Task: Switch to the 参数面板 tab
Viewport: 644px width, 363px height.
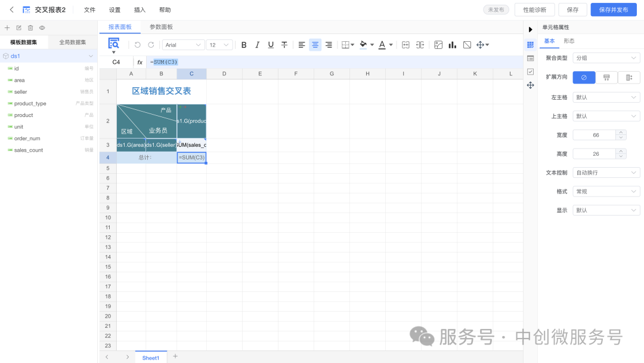Action: click(161, 27)
